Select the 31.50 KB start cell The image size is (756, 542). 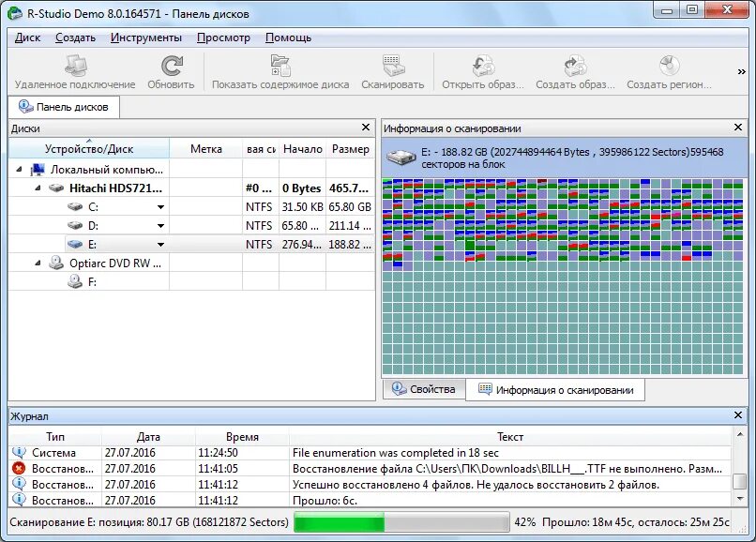coord(302,207)
